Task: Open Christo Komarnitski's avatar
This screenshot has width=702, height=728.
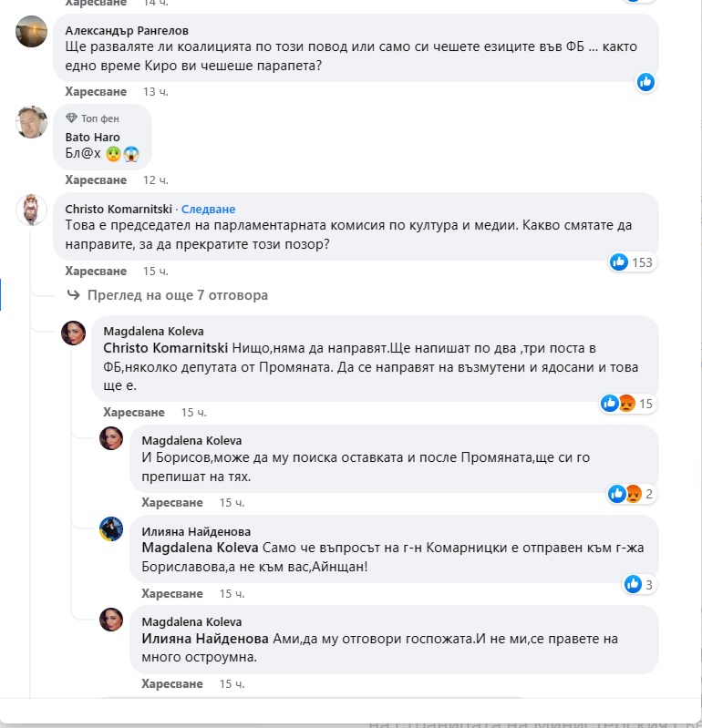Action: [32, 210]
